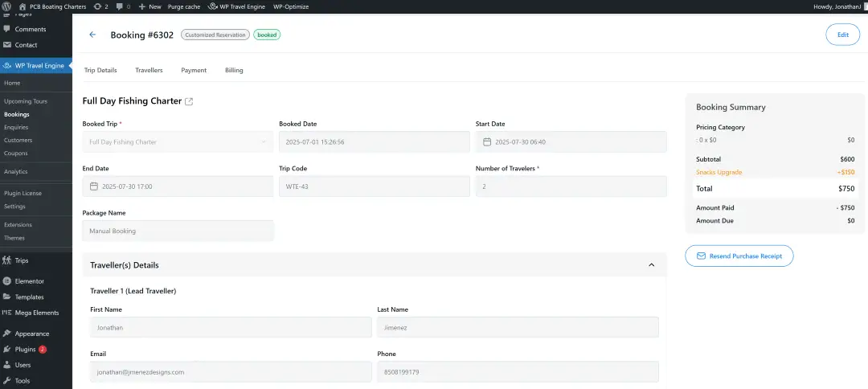Switch to the Travellers tab
The width and height of the screenshot is (868, 389).
point(149,70)
